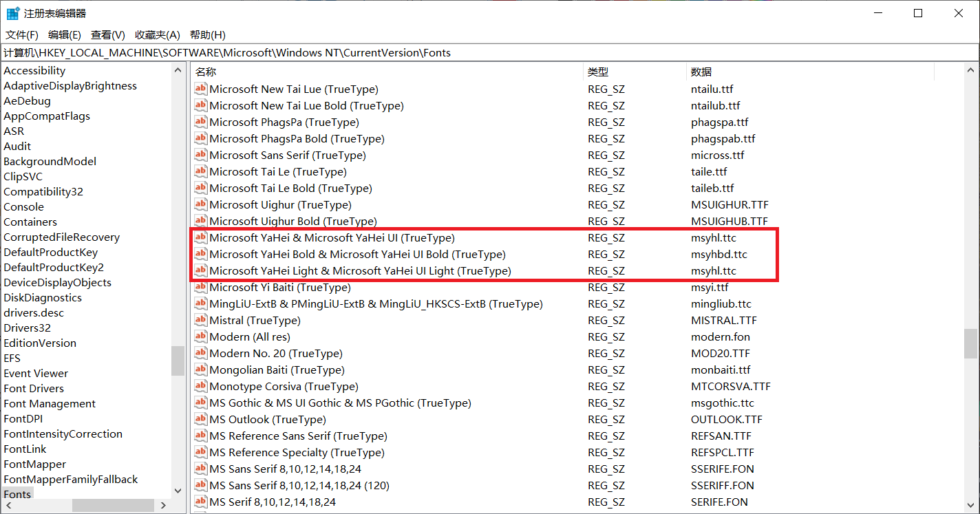Click the MTCORSVA.TTF data value

pos(731,386)
